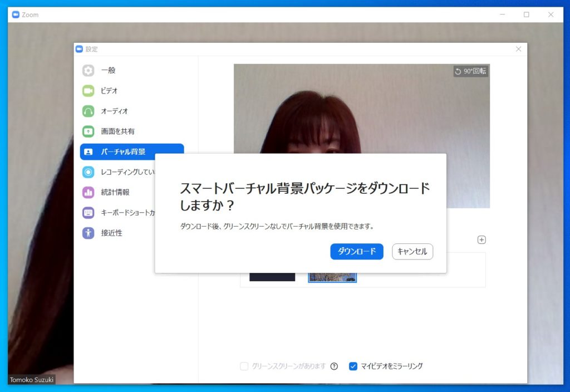570x392 pixels.
Task: Close the Zoom main window
Action: [x=551, y=14]
